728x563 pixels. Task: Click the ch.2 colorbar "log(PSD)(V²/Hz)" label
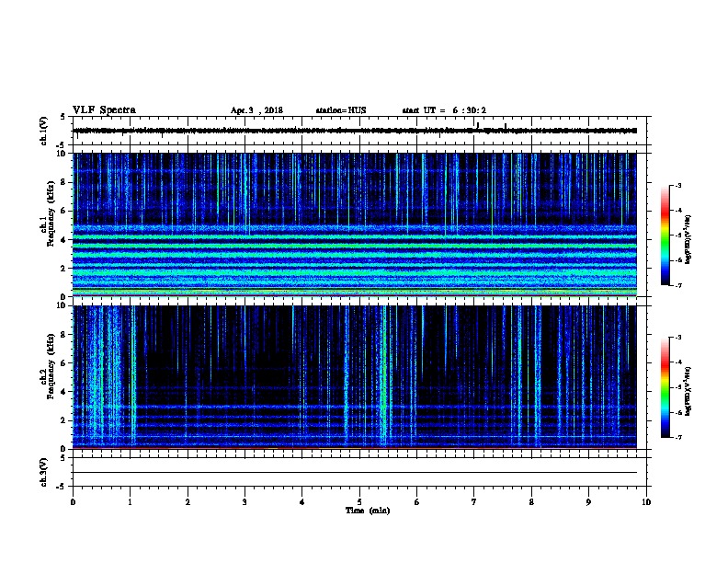coord(688,391)
